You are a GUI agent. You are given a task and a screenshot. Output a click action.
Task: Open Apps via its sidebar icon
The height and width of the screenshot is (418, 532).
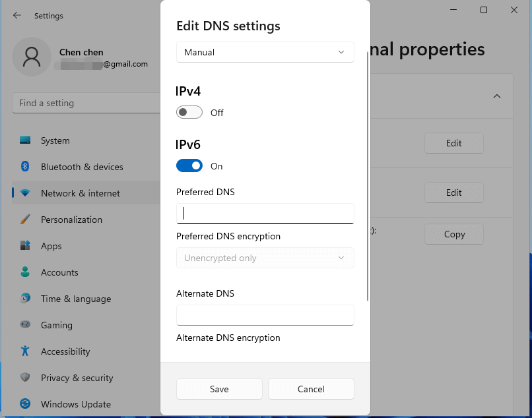[25, 246]
